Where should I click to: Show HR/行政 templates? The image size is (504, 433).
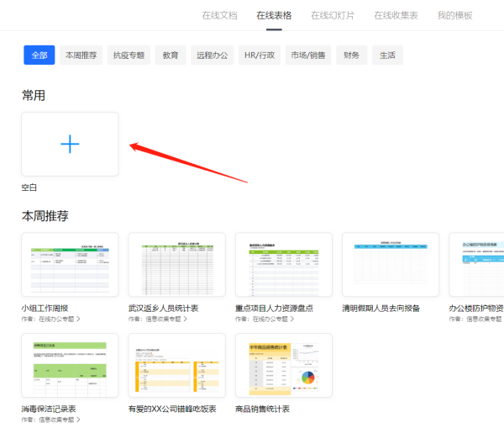pos(259,55)
